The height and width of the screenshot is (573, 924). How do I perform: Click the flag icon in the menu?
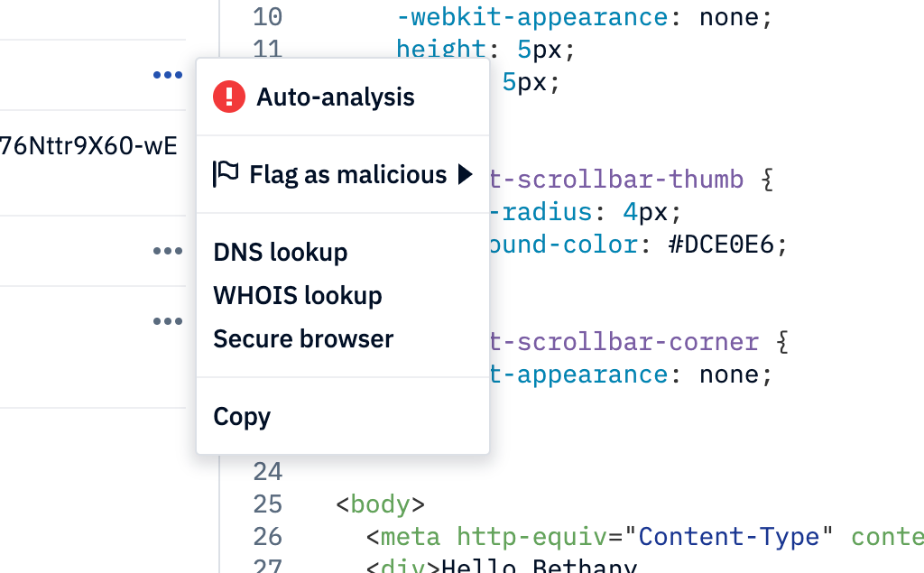[225, 174]
